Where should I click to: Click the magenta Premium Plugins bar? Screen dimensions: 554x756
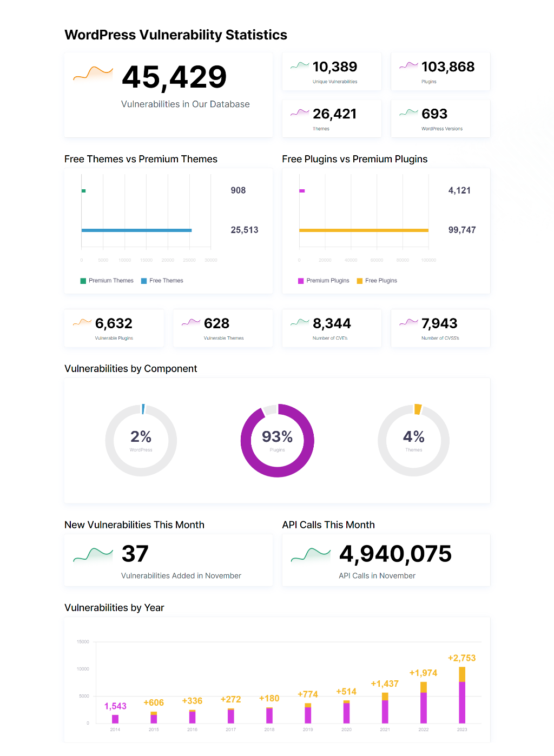302,191
